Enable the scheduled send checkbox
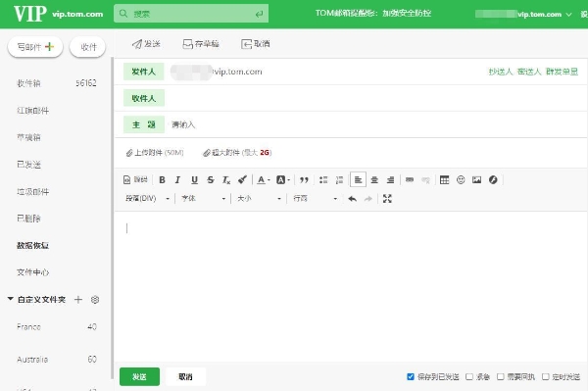Image resolution: width=588 pixels, height=391 pixels. coord(546,376)
